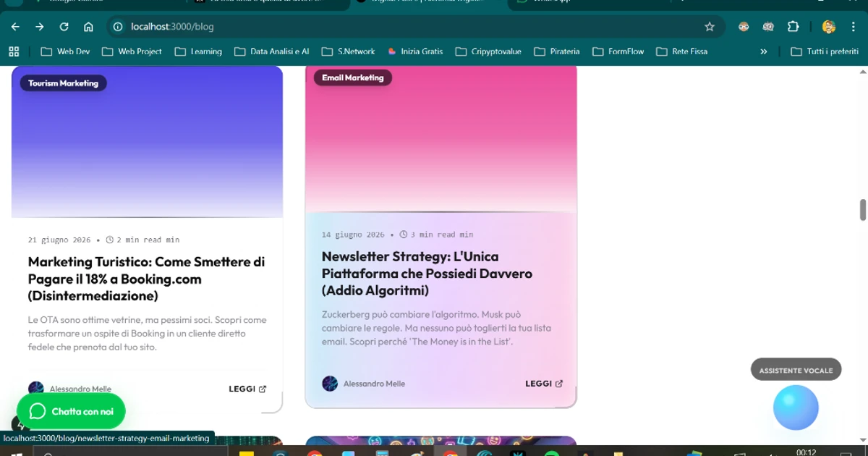Screen dimensions: 868x456
Task: Click the browser back arrow
Action: pos(15,27)
